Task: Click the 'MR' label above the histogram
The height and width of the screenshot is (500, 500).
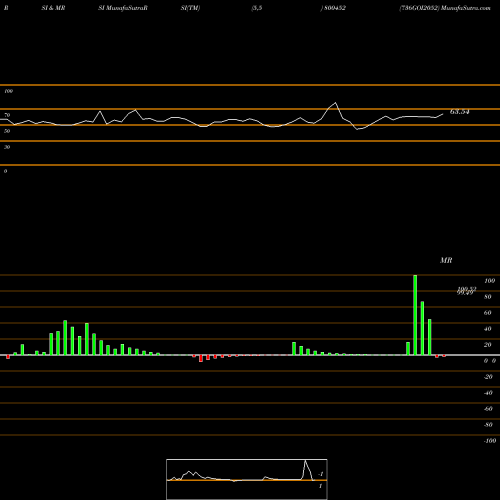Action: (x=446, y=260)
